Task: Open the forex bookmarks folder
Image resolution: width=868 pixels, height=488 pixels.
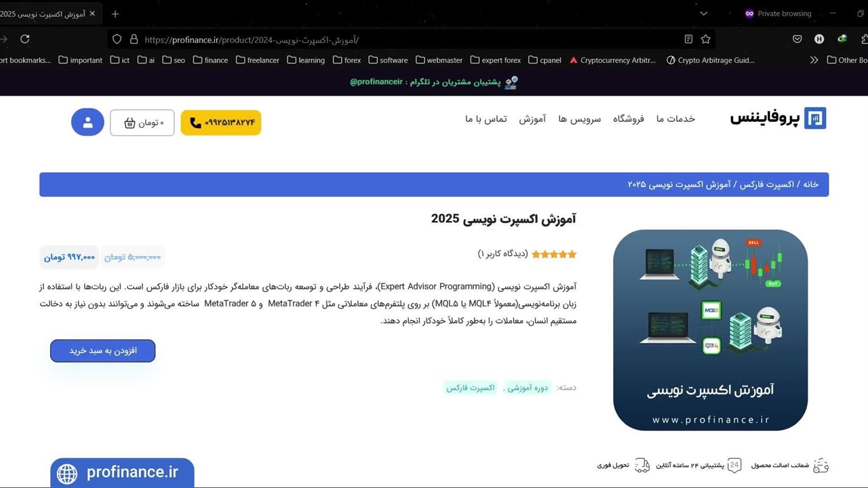Action: 347,60
